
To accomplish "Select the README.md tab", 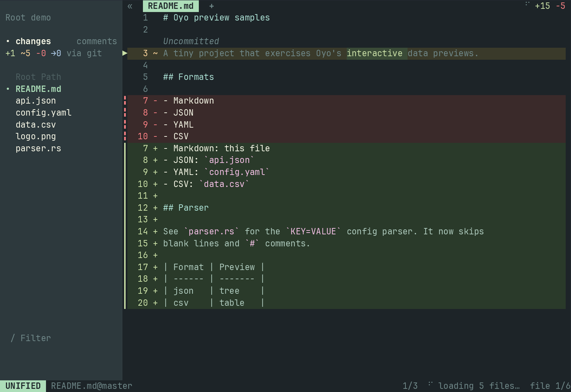I will point(171,6).
